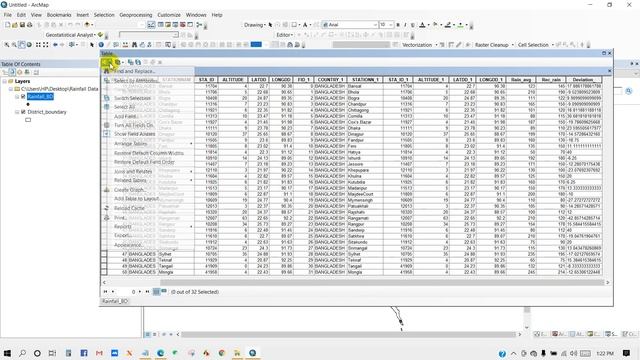This screenshot has width=640, height=360.
Task: Click the Related Tables icon in table toolbar
Action: (x=118, y=62)
